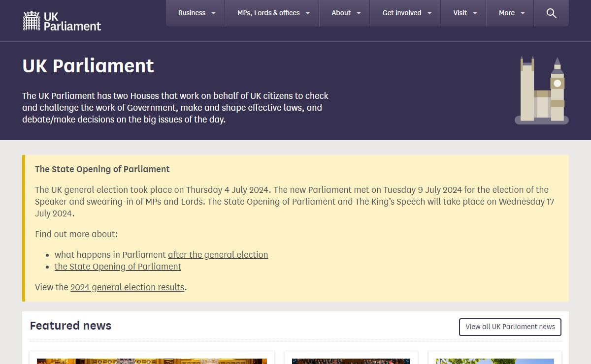Image resolution: width=591 pixels, height=364 pixels.
Task: Click the 'Featured news' heading
Action: (70, 326)
